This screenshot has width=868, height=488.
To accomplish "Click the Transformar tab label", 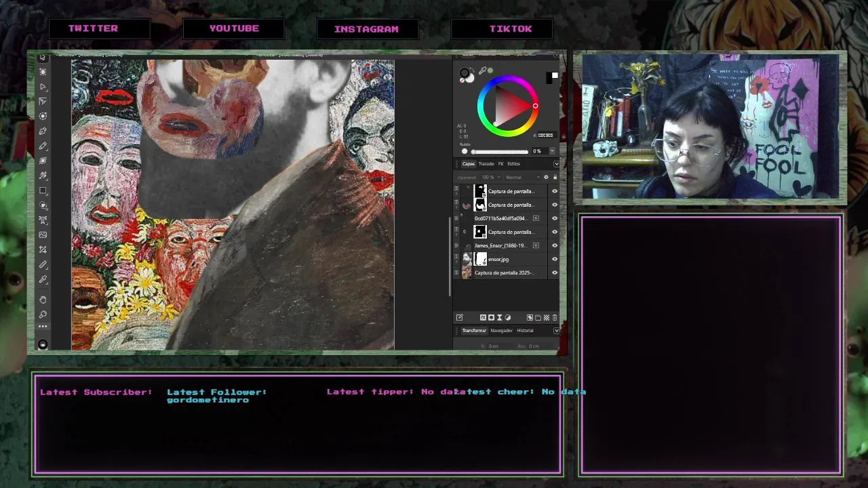I will [x=474, y=331].
